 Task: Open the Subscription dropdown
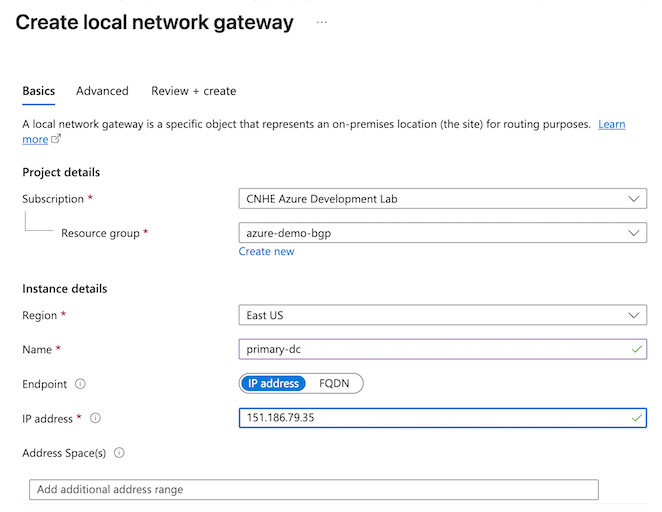[442, 198]
